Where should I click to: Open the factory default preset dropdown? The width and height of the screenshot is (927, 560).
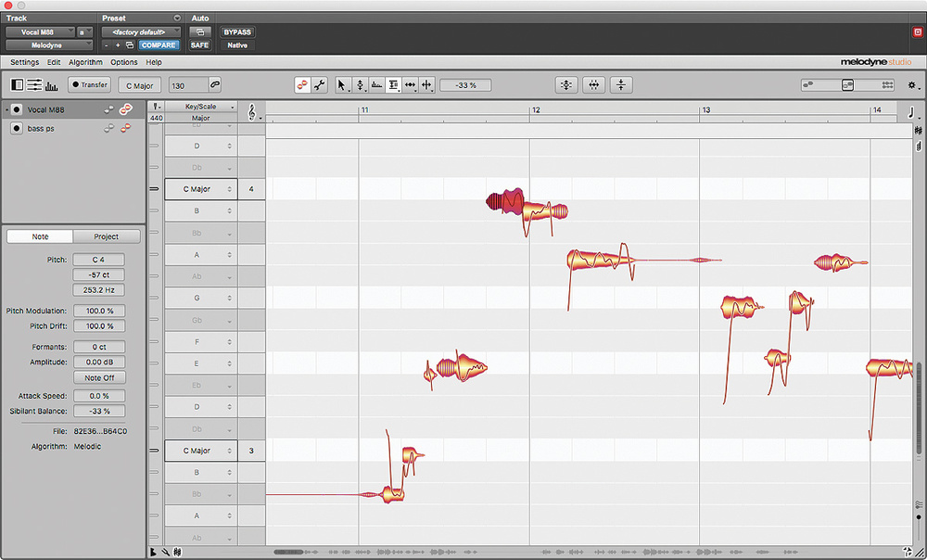(x=141, y=32)
